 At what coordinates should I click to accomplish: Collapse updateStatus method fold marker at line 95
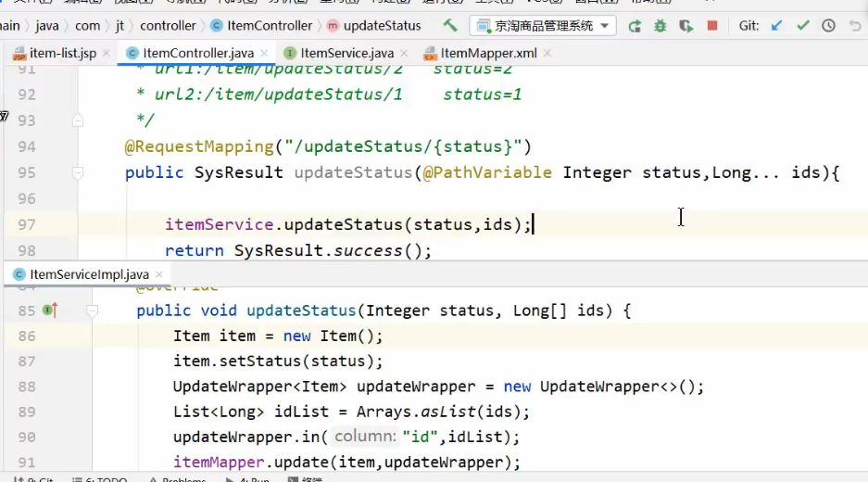[x=78, y=172]
